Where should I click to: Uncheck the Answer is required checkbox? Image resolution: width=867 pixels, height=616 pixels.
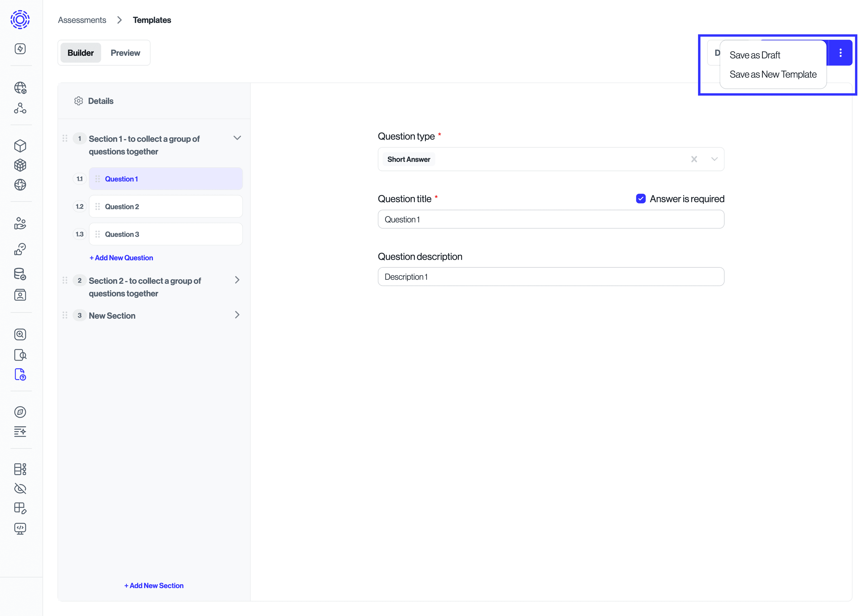641,198
